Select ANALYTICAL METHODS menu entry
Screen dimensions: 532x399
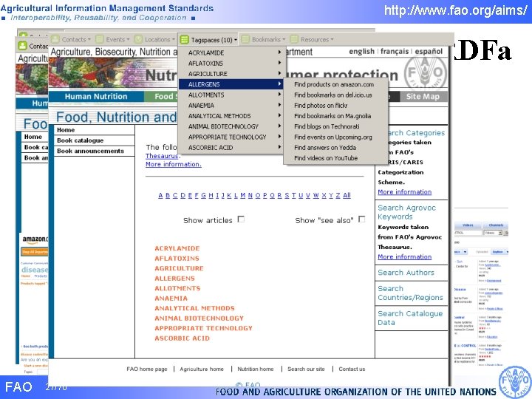pos(231,116)
